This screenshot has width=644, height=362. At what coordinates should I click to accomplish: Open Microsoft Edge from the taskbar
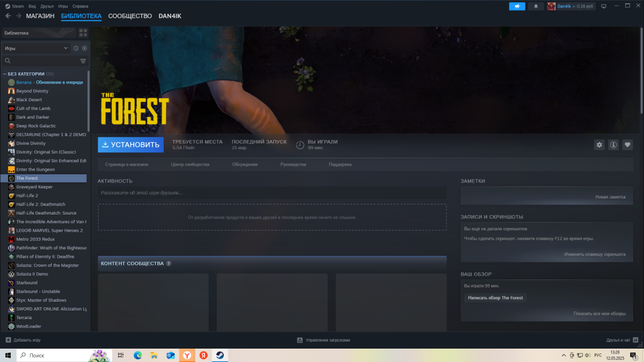[137, 355]
